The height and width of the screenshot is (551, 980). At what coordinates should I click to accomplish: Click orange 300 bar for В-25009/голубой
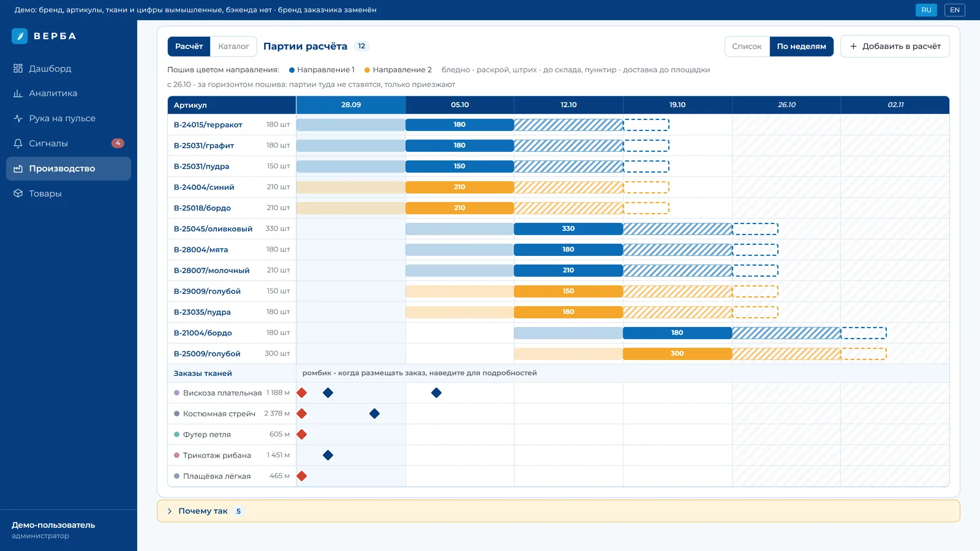tap(677, 354)
